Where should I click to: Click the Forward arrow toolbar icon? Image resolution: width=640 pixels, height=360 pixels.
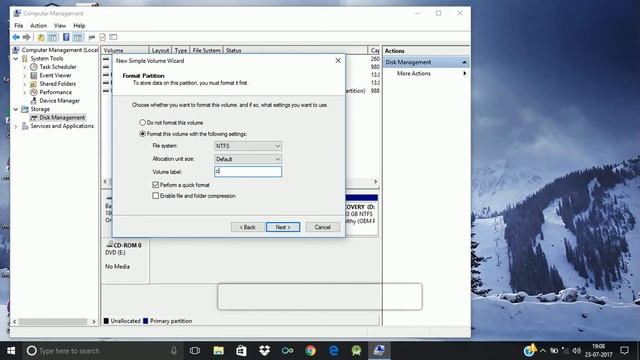27,37
